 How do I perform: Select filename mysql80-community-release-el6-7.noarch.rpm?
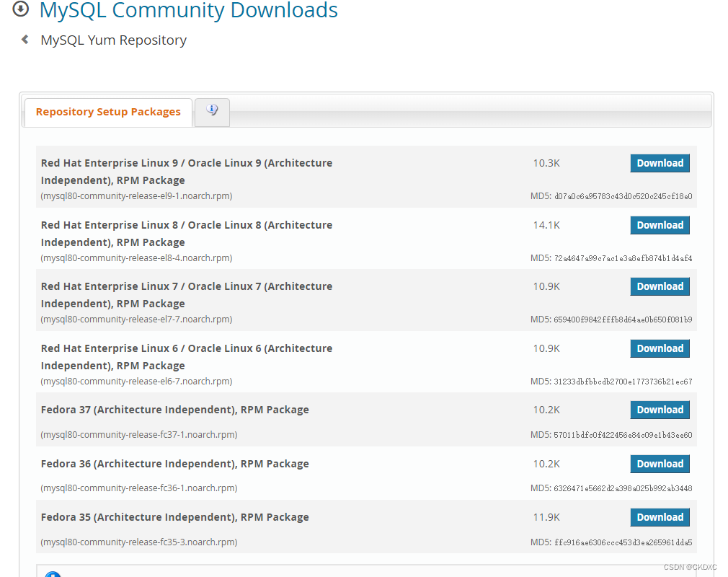136,382
